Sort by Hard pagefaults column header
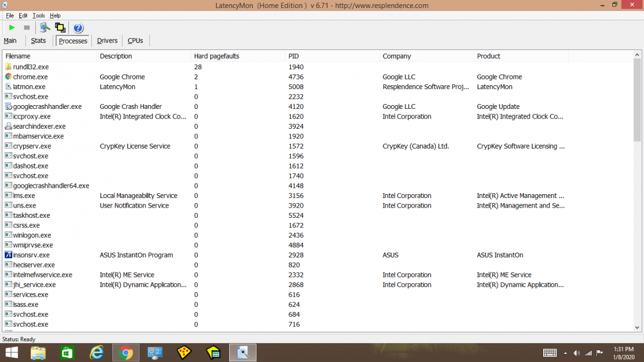The image size is (644, 362). point(239,56)
